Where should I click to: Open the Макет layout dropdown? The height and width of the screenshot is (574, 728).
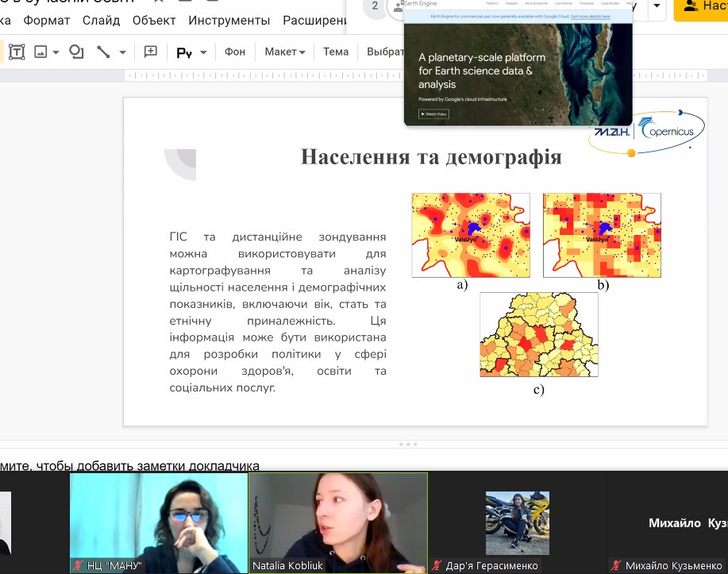284,52
